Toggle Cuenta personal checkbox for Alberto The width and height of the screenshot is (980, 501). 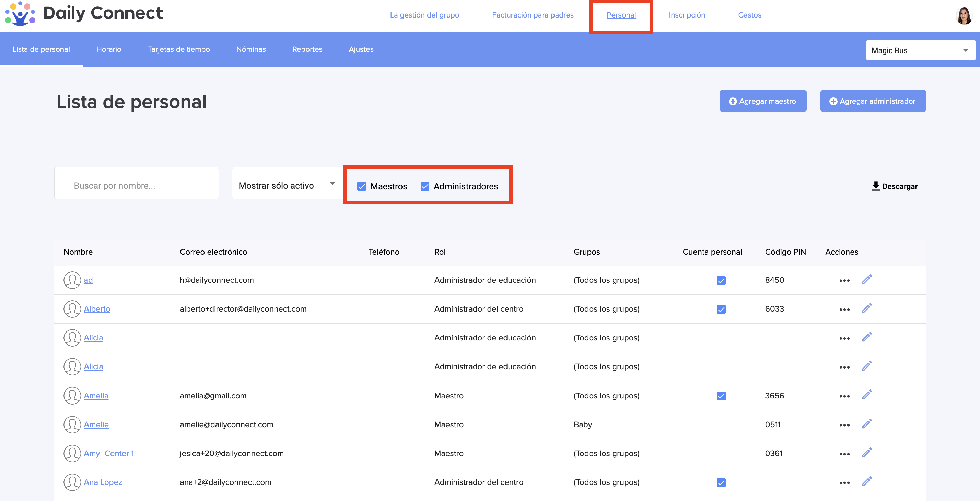coord(721,309)
